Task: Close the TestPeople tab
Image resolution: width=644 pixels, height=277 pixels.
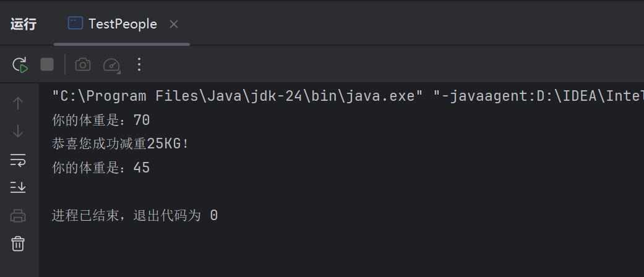Action: click(x=174, y=24)
